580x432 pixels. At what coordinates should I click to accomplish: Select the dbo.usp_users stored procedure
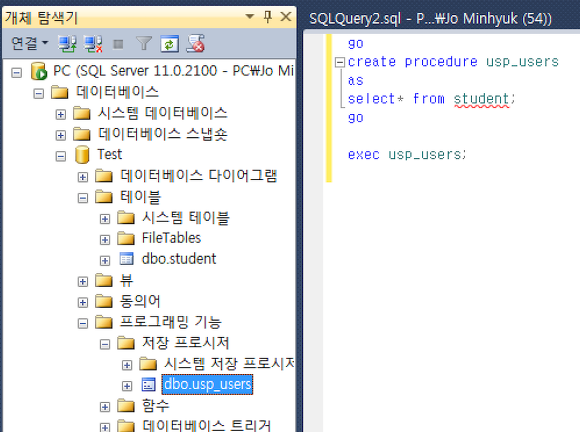pyautogui.click(x=208, y=384)
